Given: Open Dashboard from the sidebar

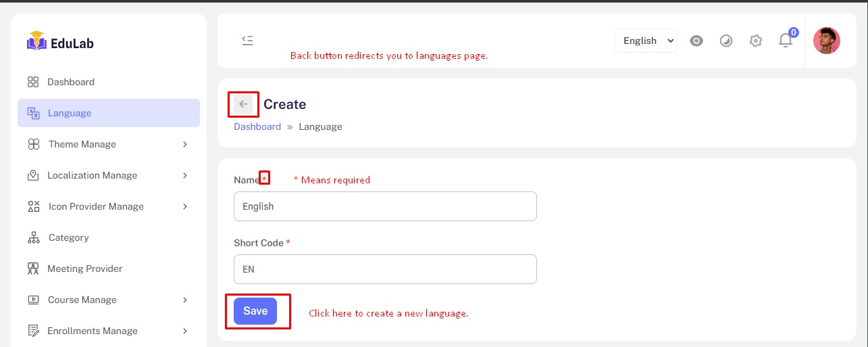Looking at the screenshot, I should pyautogui.click(x=70, y=82).
